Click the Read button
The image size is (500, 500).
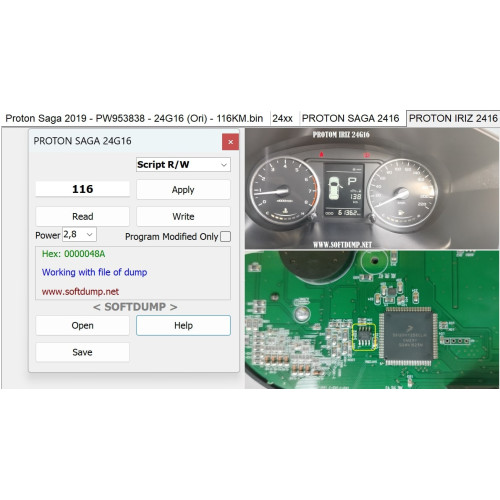82,216
